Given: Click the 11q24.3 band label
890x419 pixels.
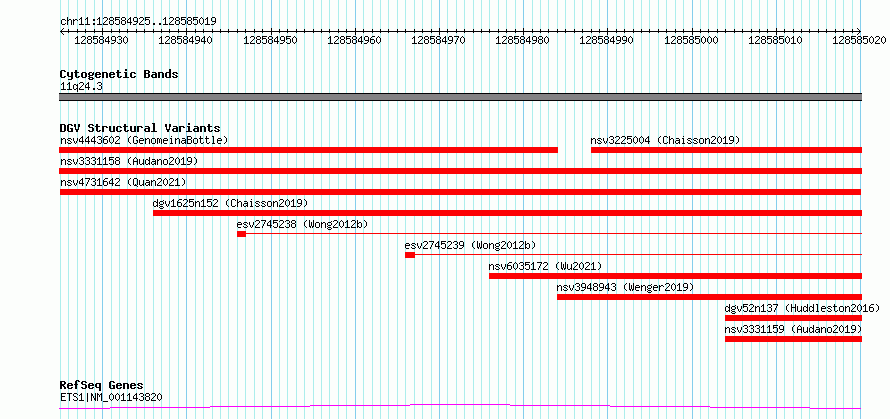Looking at the screenshot, I should tap(81, 87).
